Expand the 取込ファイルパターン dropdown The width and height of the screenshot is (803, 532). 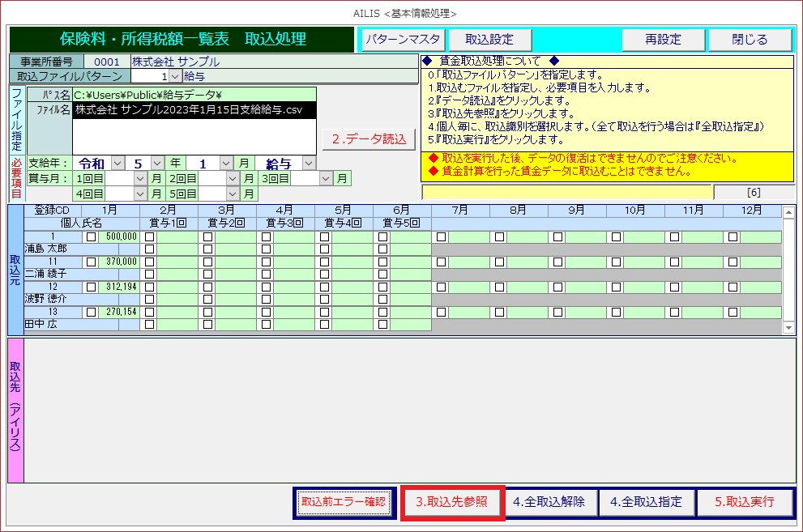click(x=175, y=76)
